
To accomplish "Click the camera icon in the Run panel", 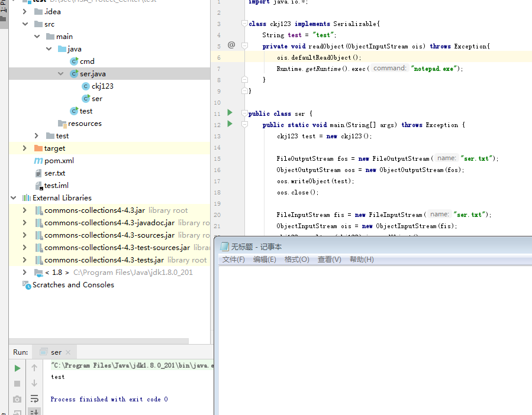I will click(x=17, y=399).
